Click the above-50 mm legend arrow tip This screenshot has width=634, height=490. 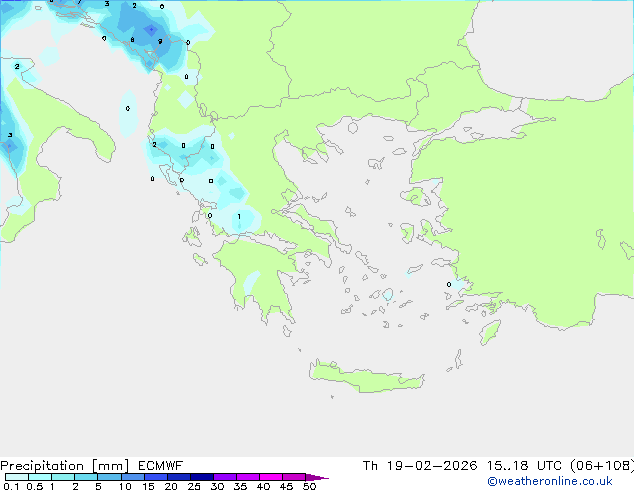coord(317,477)
